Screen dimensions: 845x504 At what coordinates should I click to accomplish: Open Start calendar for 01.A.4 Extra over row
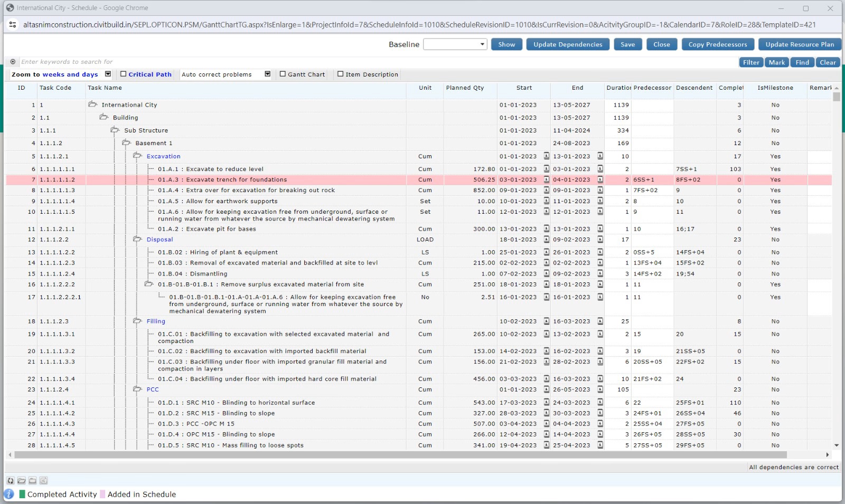tap(547, 190)
